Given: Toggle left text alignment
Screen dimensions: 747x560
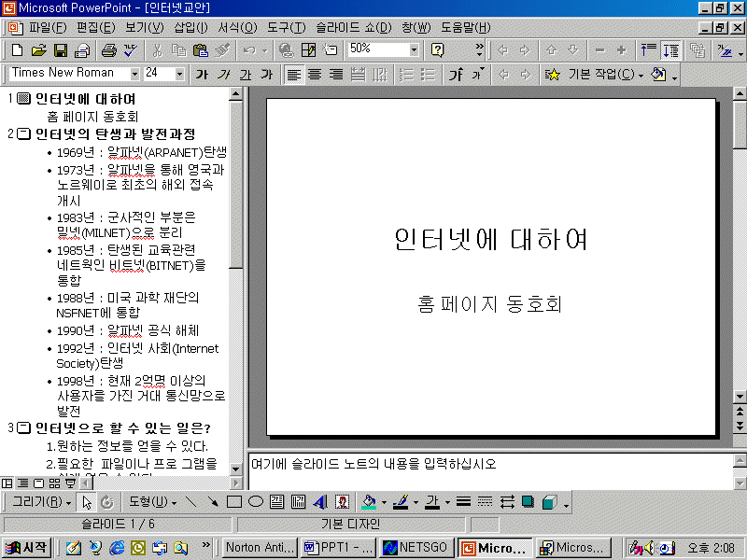Looking at the screenshot, I should 293,74.
